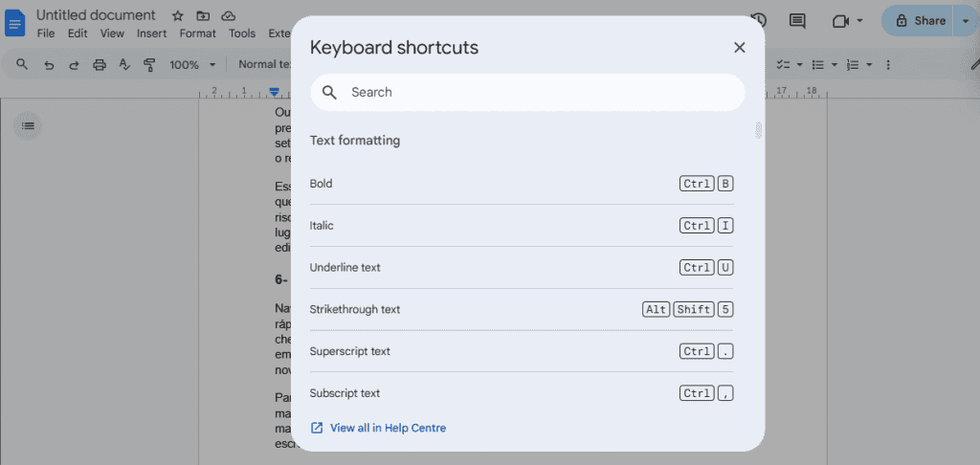Open the bulleted list options arrow
The height and width of the screenshot is (465, 980).
pyautogui.click(x=835, y=65)
